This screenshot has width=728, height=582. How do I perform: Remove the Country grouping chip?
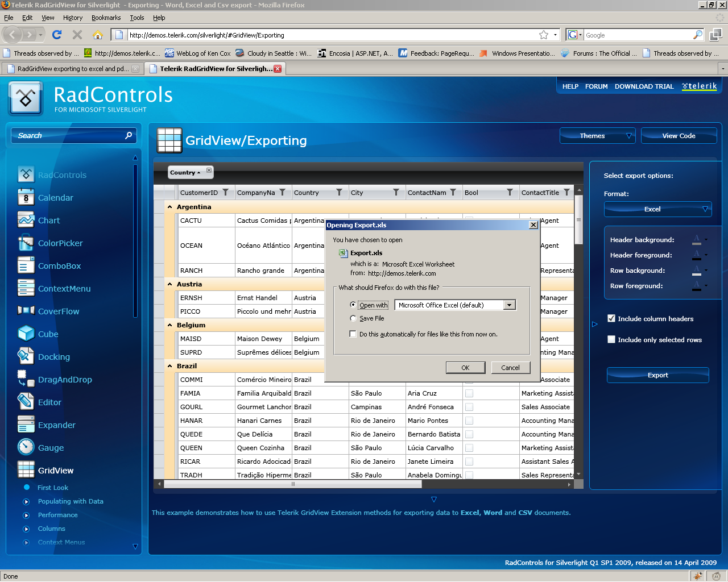(x=209, y=170)
